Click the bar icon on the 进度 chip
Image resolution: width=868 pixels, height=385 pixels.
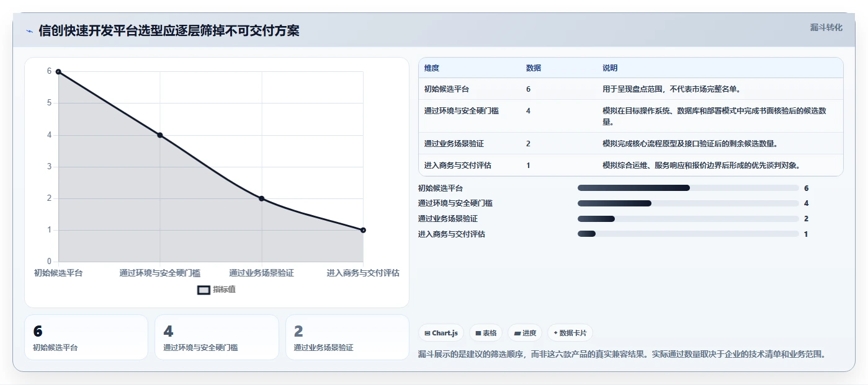tap(517, 334)
